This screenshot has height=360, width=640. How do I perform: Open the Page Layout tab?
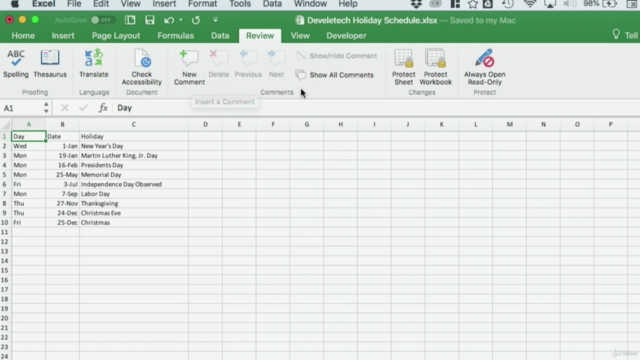click(116, 36)
